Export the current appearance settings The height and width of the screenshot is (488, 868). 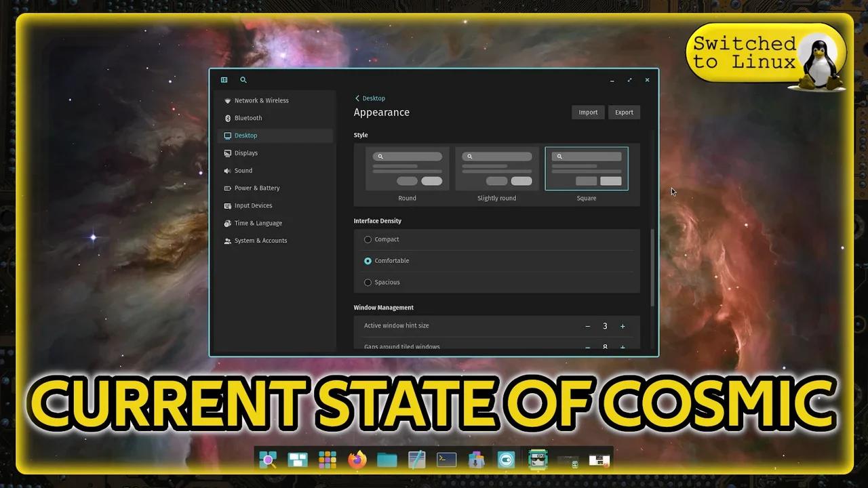(x=624, y=112)
